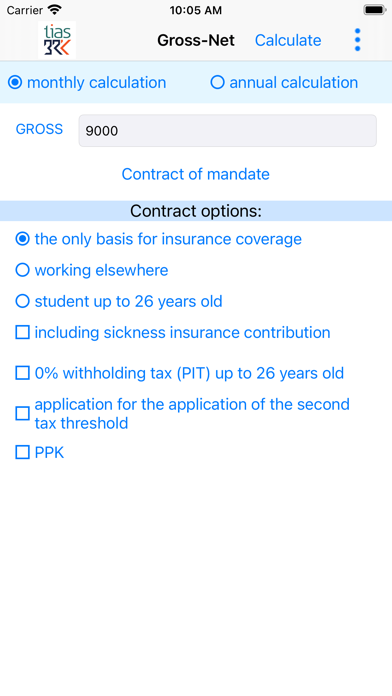This screenshot has height=696, width=392.
Task: Select annual calculation radio button
Action: [284, 83]
